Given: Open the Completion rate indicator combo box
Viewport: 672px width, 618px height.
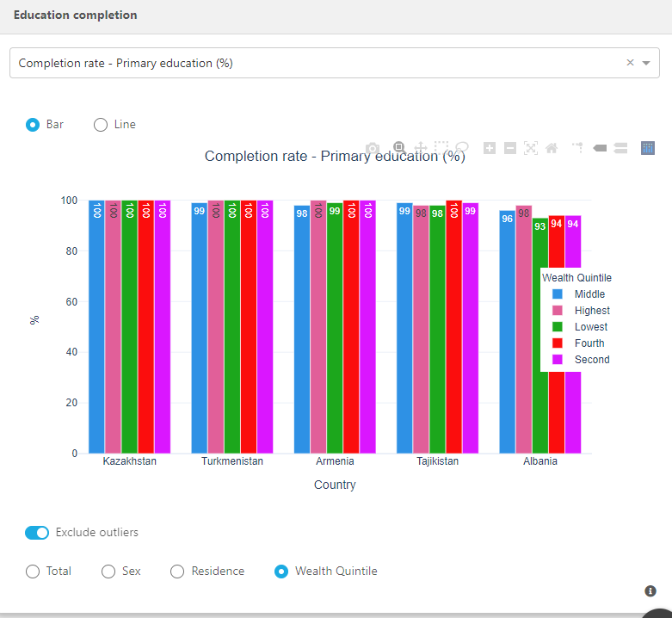Looking at the screenshot, I should [335, 63].
